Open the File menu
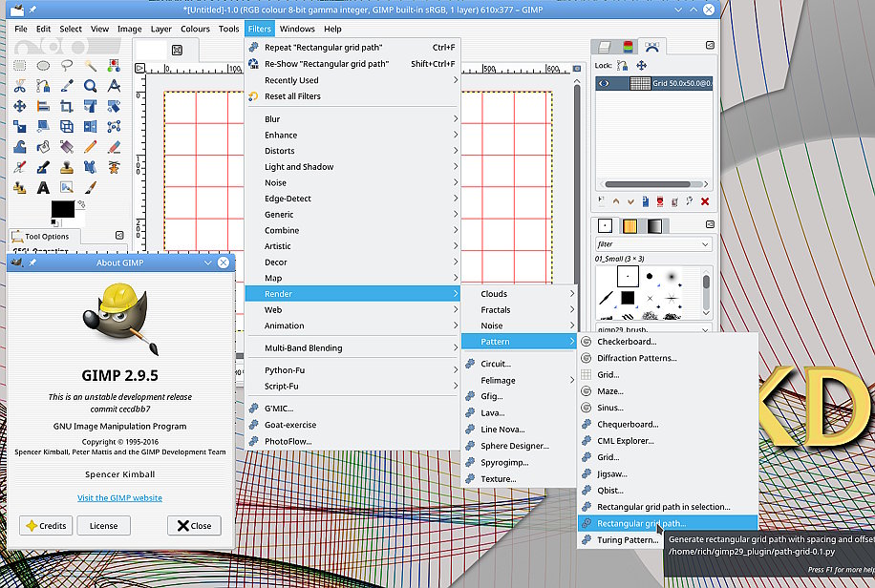The height and width of the screenshot is (588, 875). click(x=21, y=29)
